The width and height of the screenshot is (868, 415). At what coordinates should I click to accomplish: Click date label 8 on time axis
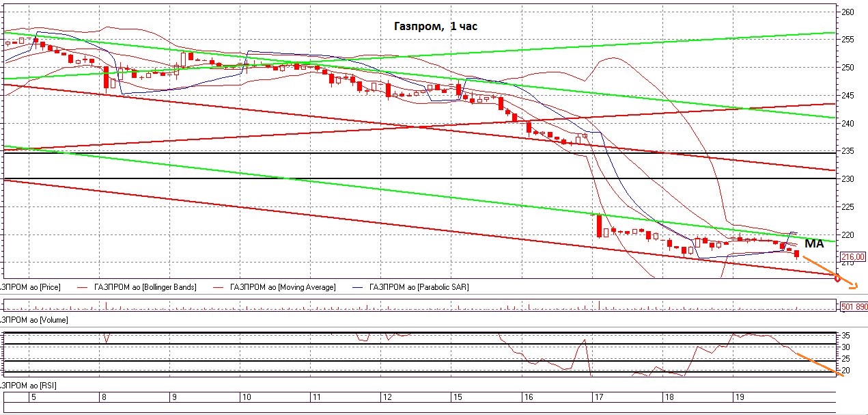click(x=103, y=397)
